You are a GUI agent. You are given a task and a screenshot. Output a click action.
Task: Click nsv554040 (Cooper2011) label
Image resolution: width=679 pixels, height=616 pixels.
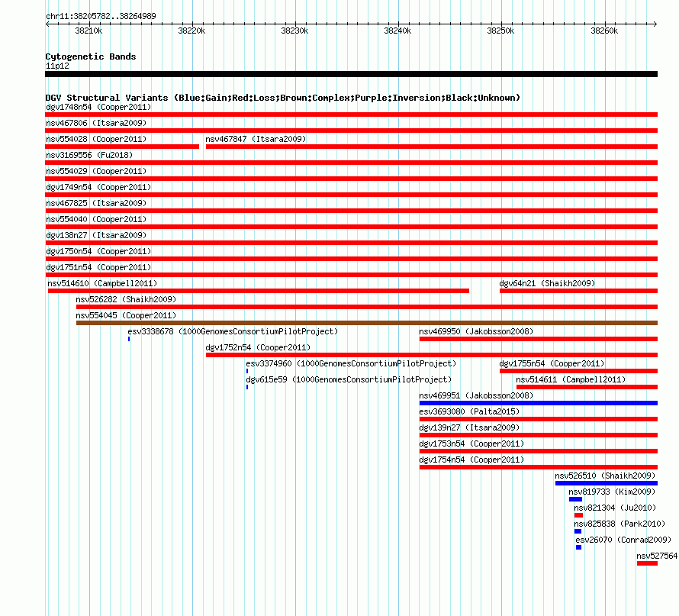(x=96, y=219)
